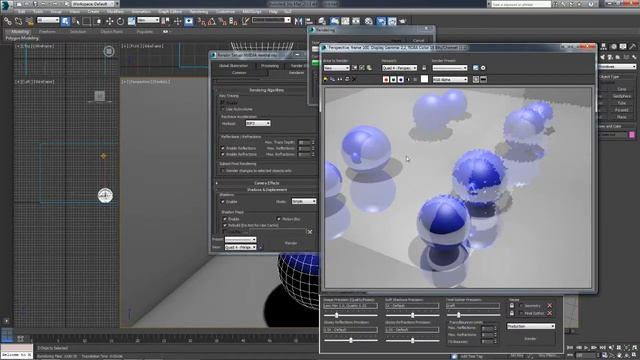Open the Viewport dropdown in frame window
Viewport: 640px width, 360px height.
(400, 68)
